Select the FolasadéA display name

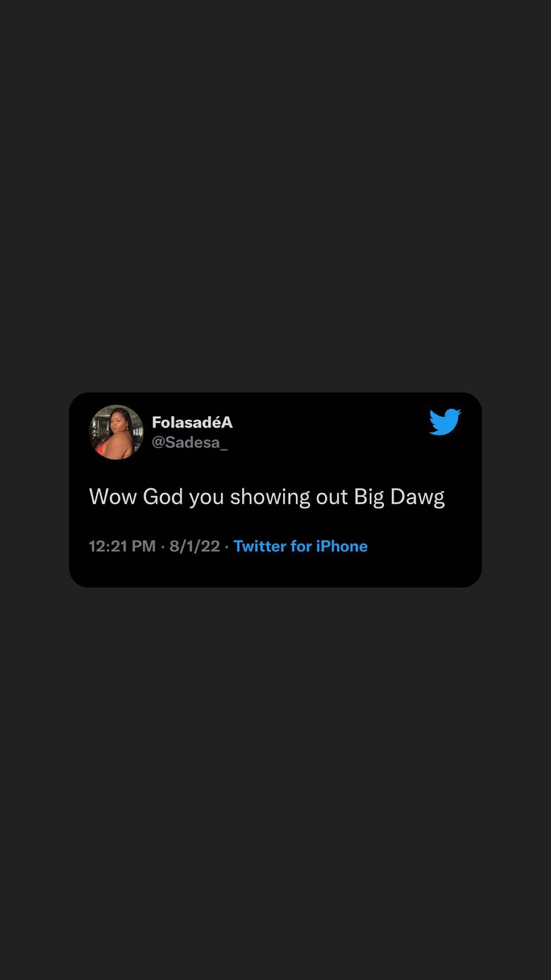tap(192, 422)
